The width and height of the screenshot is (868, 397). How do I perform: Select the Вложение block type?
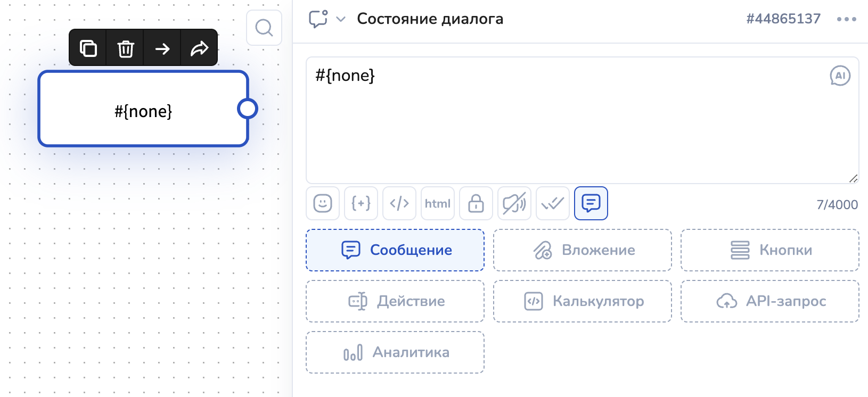point(583,250)
